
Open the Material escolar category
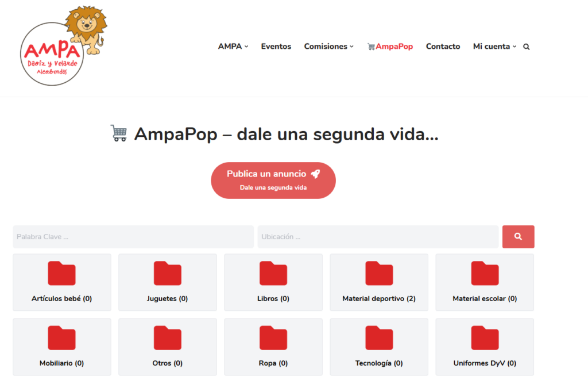click(485, 282)
